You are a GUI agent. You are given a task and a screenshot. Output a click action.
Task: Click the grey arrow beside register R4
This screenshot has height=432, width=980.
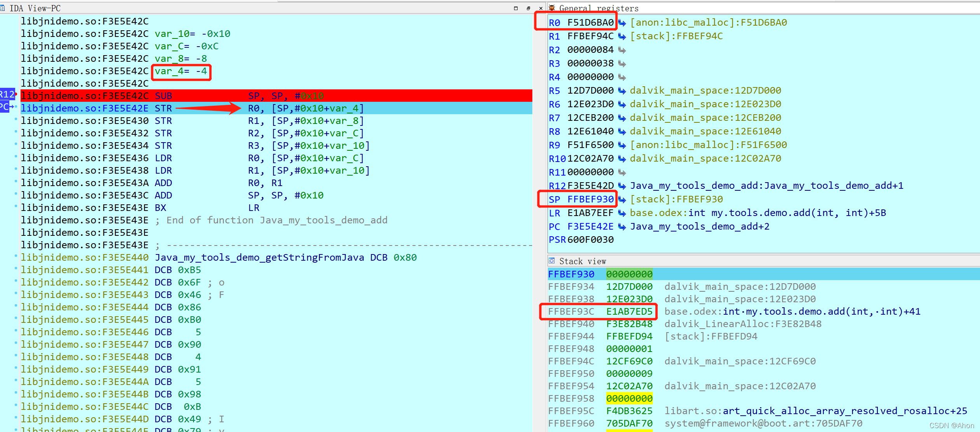tap(622, 77)
